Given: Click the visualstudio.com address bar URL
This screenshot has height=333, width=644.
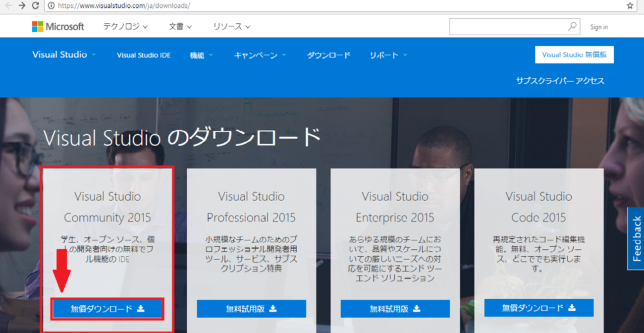Looking at the screenshot, I should click(124, 6).
